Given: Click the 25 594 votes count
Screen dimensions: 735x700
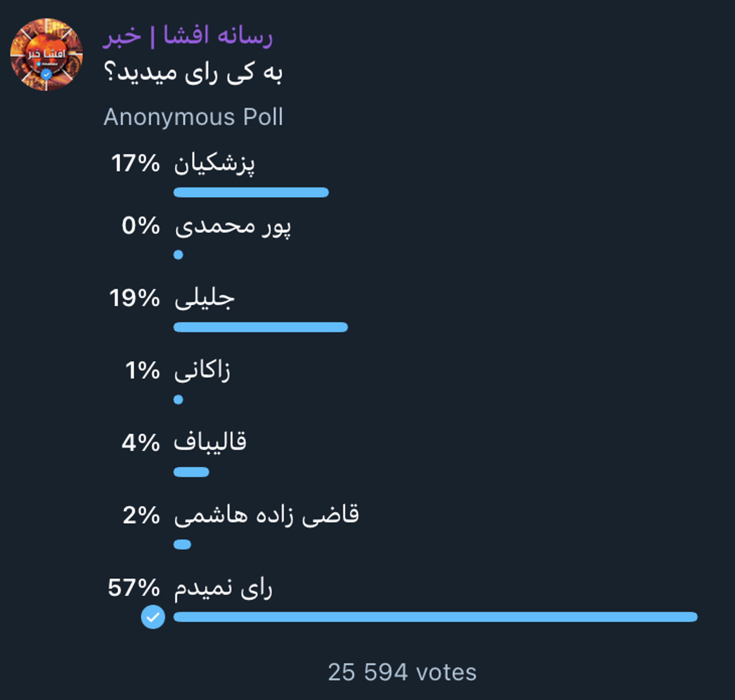Looking at the screenshot, I should 402,672.
